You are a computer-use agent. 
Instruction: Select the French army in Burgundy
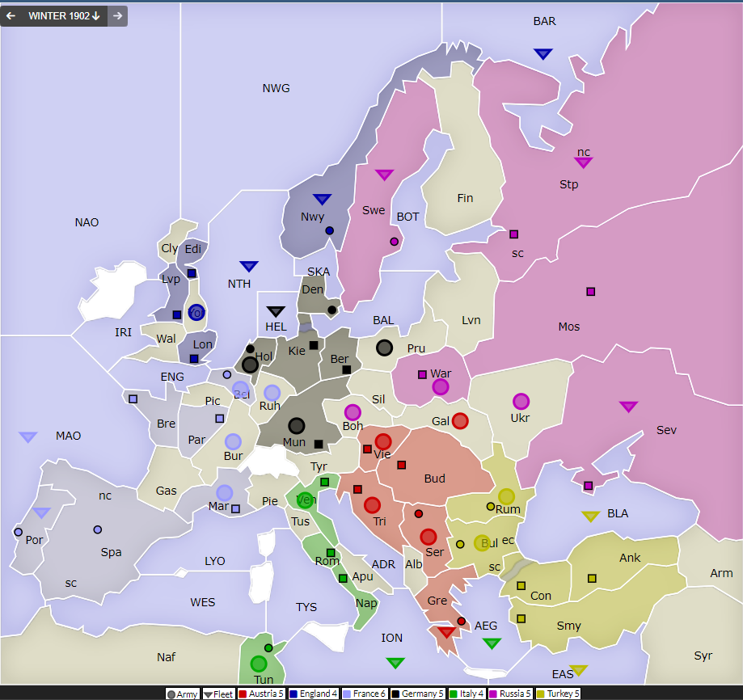point(233,442)
